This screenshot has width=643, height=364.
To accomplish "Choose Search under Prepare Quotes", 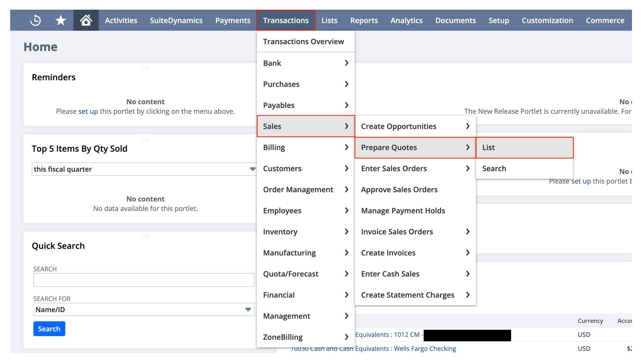I will [x=524, y=168].
